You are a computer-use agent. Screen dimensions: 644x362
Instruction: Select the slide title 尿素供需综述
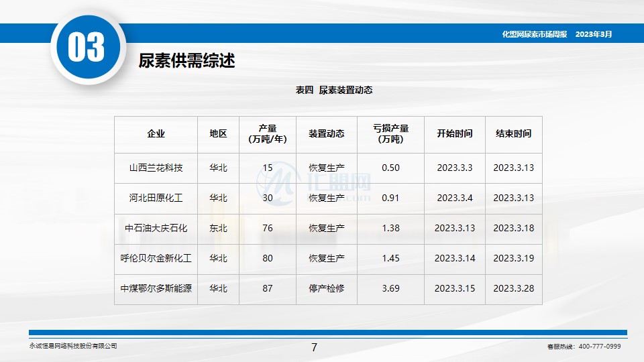186,61
